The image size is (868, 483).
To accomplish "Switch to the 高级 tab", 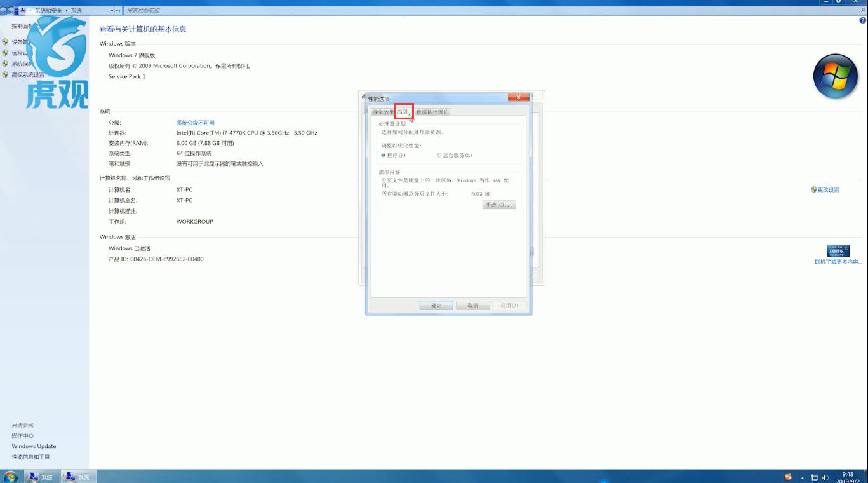I will (403, 111).
